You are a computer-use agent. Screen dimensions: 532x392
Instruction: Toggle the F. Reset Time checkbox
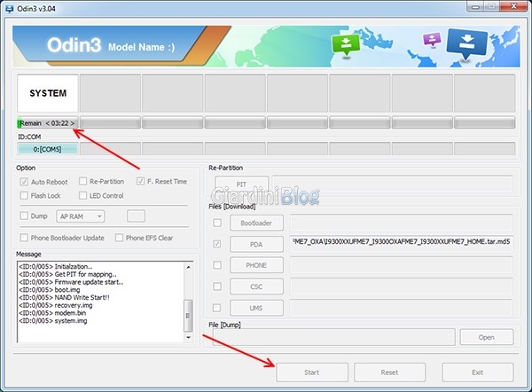[x=140, y=181]
